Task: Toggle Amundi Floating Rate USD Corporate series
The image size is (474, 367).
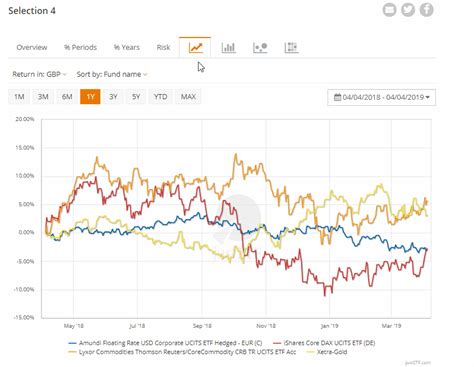Action: [165, 343]
